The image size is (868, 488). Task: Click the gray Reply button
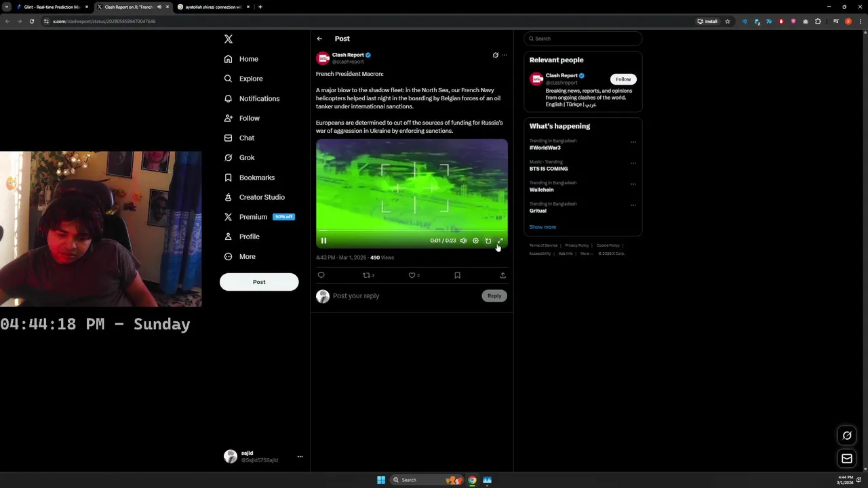[x=494, y=296]
